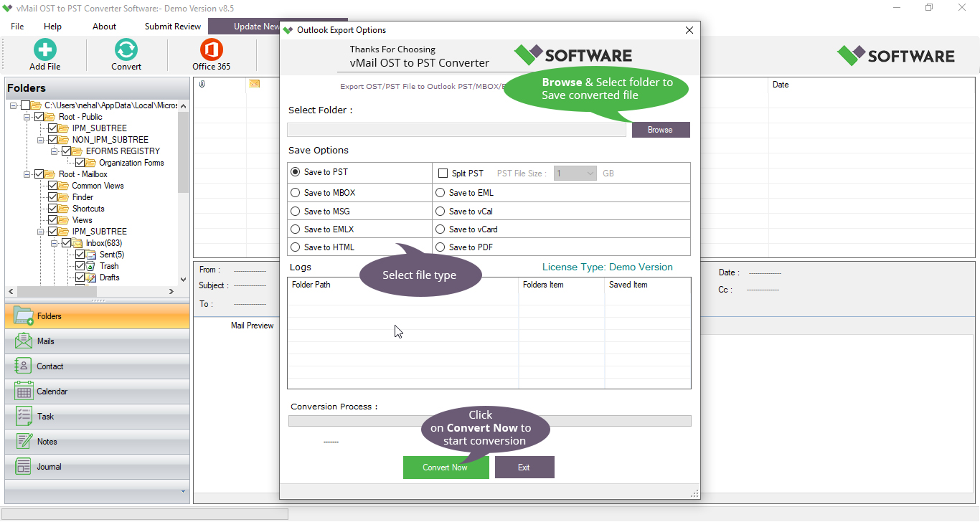Viewport: 980px width, 522px height.
Task: Open the PST File Size dropdown
Action: pyautogui.click(x=575, y=174)
